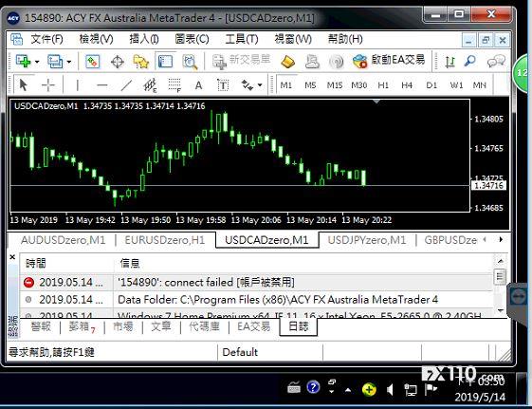Click the 新交易單 new order button
The image size is (532, 409).
click(x=242, y=61)
